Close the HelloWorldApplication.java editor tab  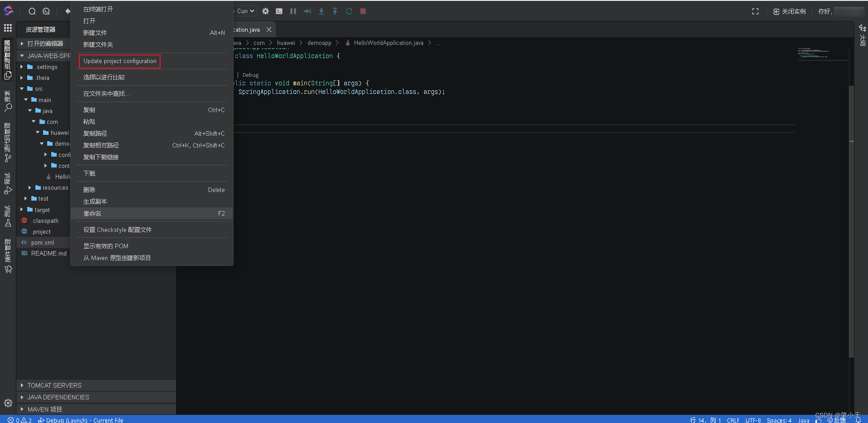pyautogui.click(x=269, y=29)
